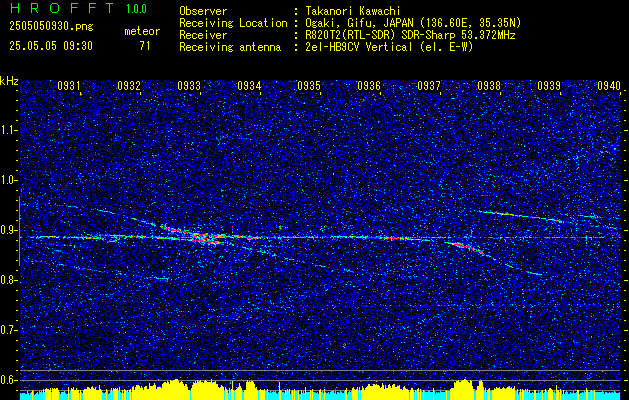
Task: Click the Observer label
Action: pyautogui.click(x=203, y=11)
